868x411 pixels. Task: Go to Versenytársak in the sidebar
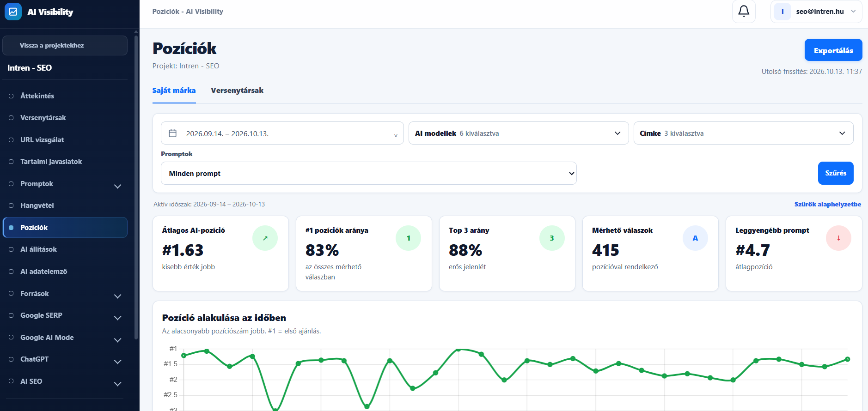tap(65, 118)
